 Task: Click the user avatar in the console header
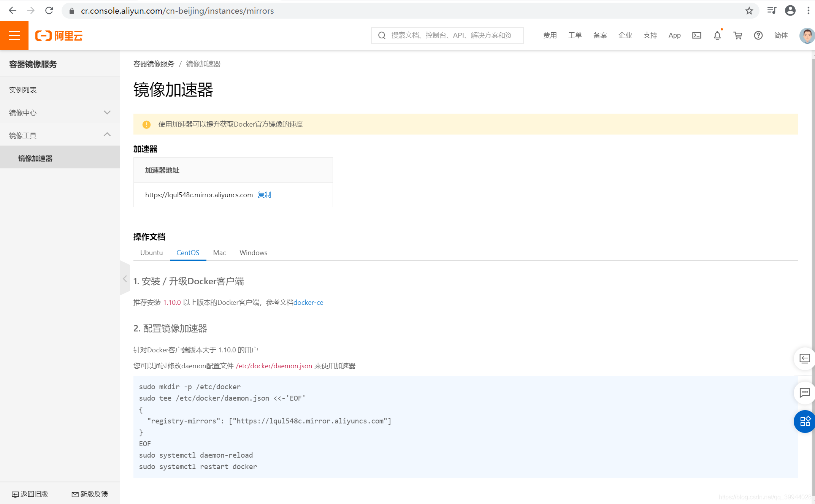pyautogui.click(x=807, y=35)
